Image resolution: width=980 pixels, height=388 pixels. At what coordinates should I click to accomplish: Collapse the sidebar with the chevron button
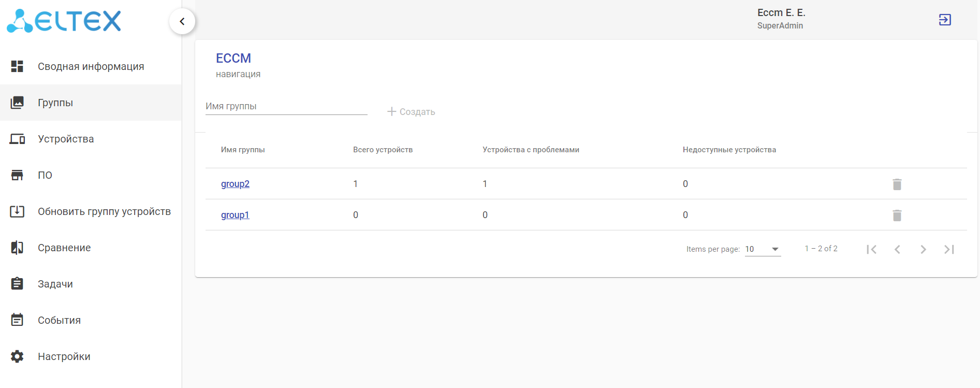pyautogui.click(x=182, y=21)
